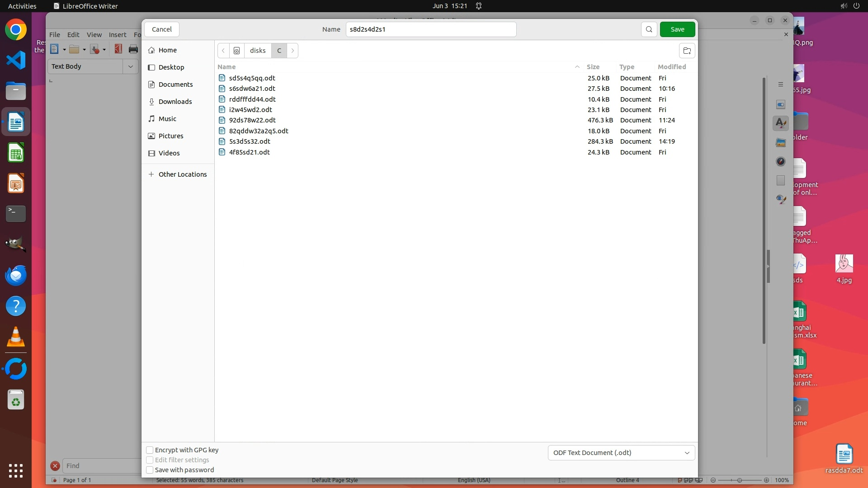This screenshot has height=488, width=868.
Task: Open the ODF Text Document file type dropdown
Action: (x=621, y=453)
